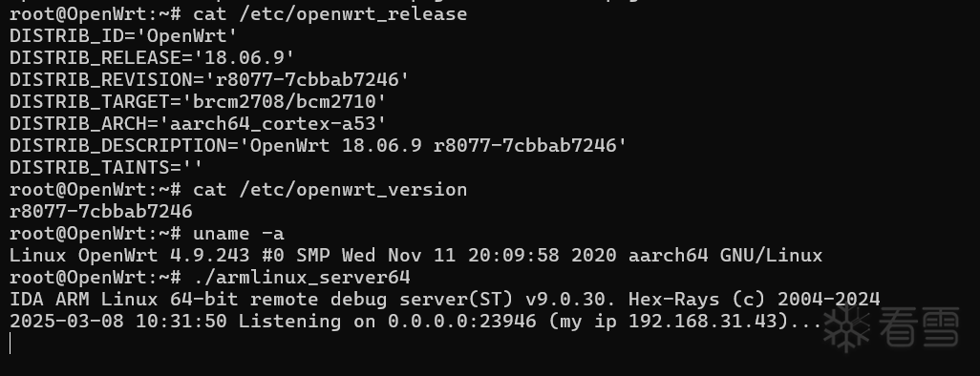
Task: Click the target 'brcm2708/bcm2710' text
Action: pyautogui.click(x=285, y=101)
